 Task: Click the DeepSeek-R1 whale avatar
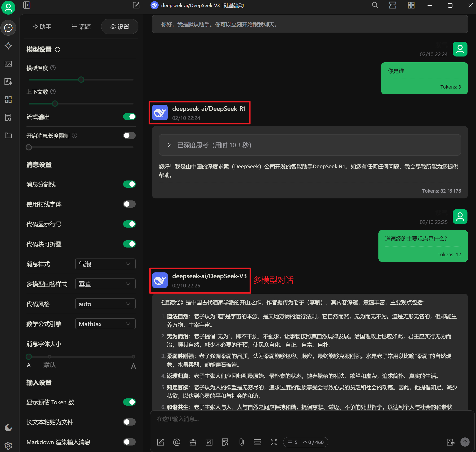[x=160, y=113]
